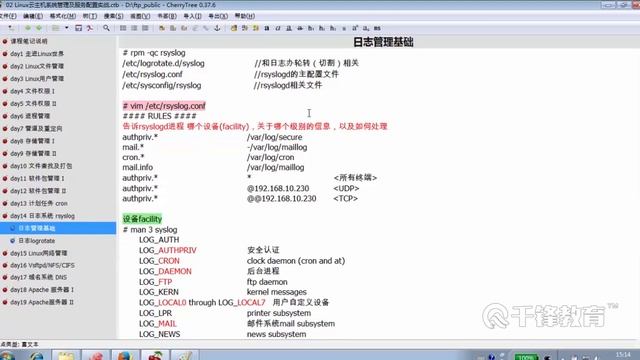Open the 导出(X) menu

(x=218, y=16)
